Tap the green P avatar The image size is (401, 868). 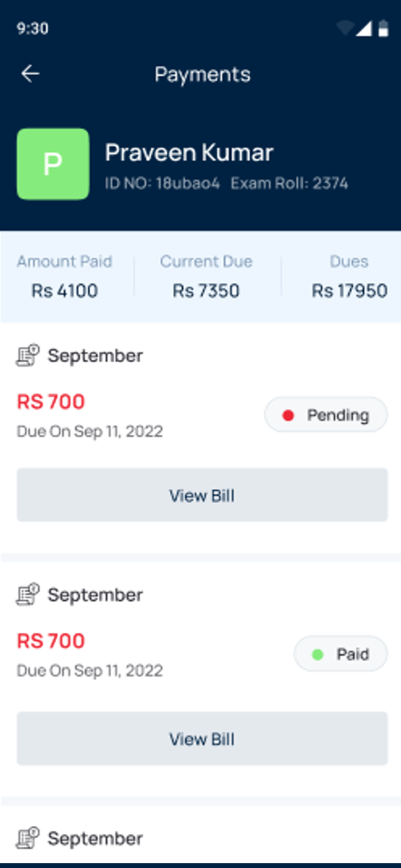(x=53, y=164)
